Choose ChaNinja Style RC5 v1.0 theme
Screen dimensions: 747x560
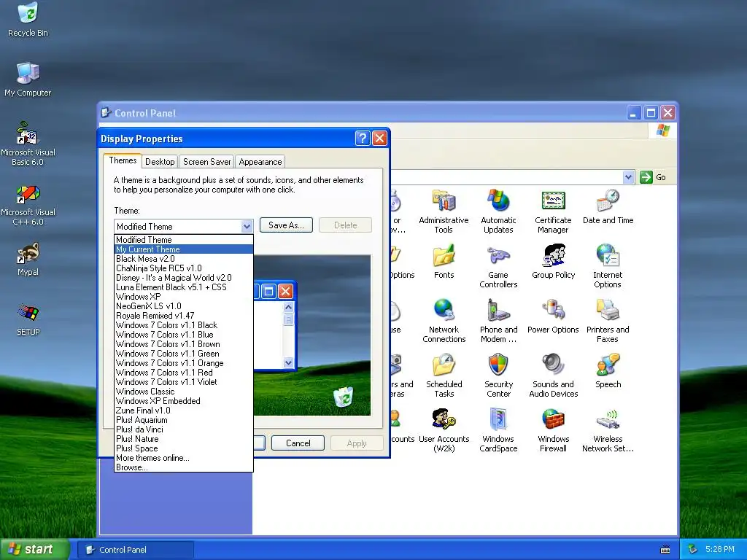point(183,268)
